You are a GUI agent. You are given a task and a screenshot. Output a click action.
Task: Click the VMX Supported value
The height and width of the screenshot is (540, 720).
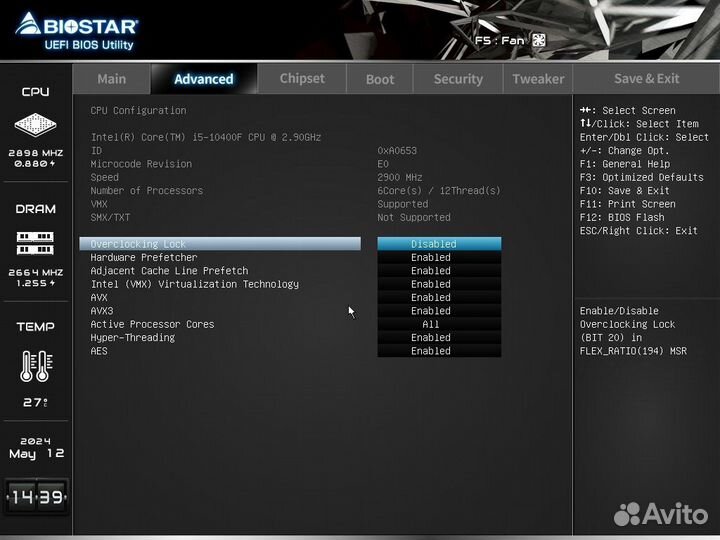click(x=403, y=204)
